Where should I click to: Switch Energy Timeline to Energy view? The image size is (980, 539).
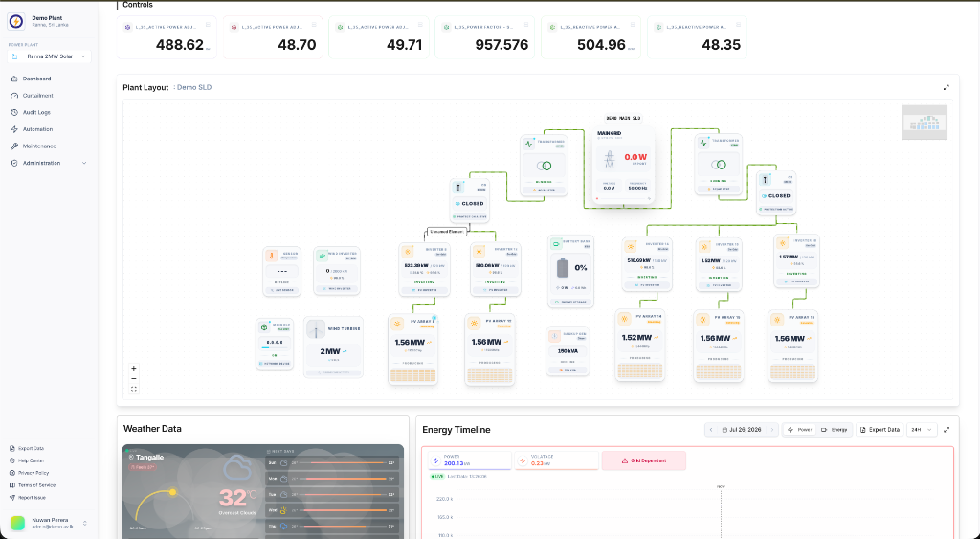(x=835, y=430)
